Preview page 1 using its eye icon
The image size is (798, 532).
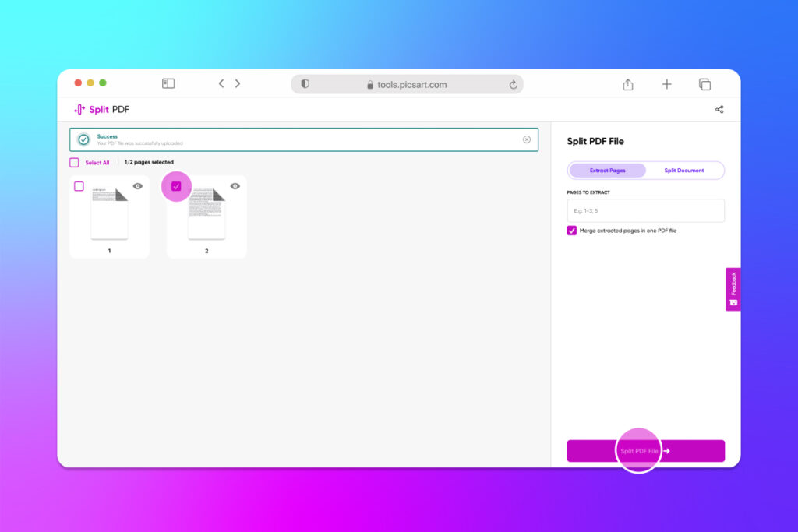click(139, 186)
